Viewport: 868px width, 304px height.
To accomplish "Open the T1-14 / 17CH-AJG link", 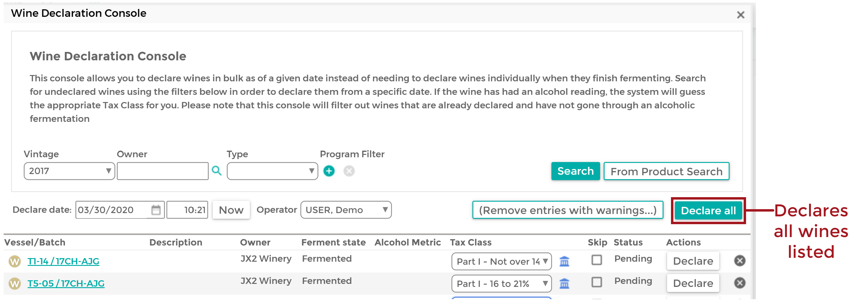I will (63, 261).
